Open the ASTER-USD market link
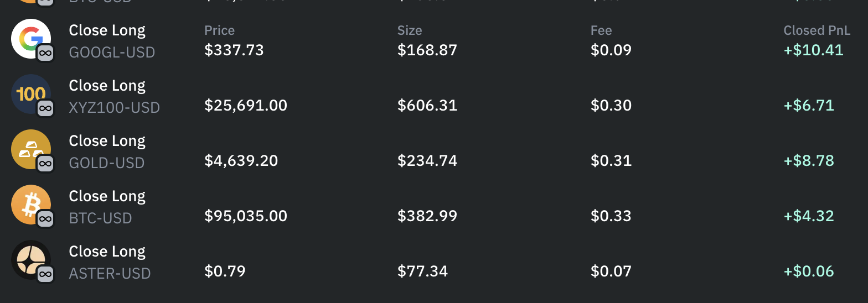 pyautogui.click(x=110, y=274)
